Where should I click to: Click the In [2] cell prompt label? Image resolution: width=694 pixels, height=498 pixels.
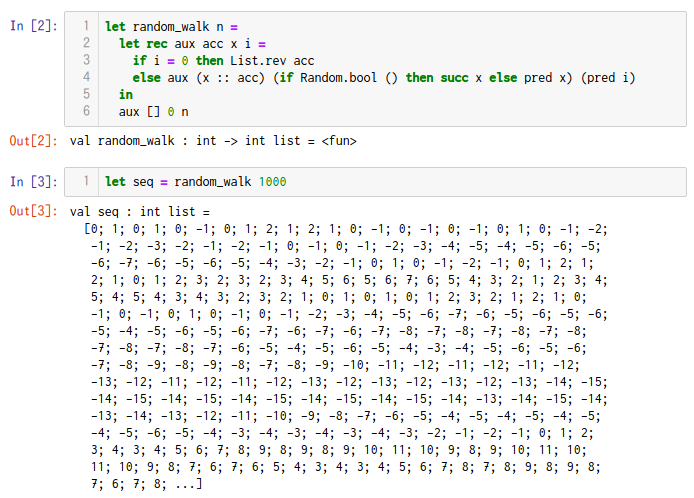point(34,26)
